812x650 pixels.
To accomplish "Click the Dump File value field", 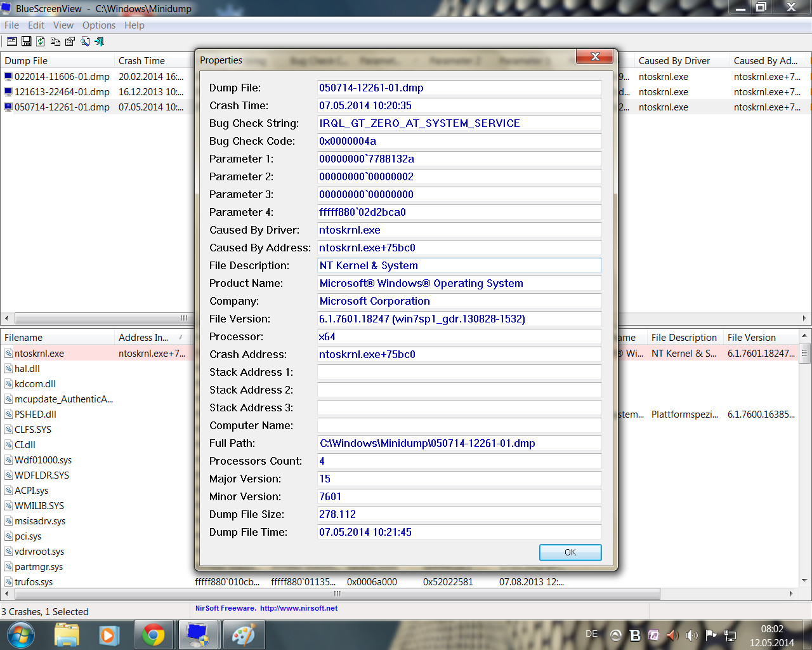I will tap(459, 88).
